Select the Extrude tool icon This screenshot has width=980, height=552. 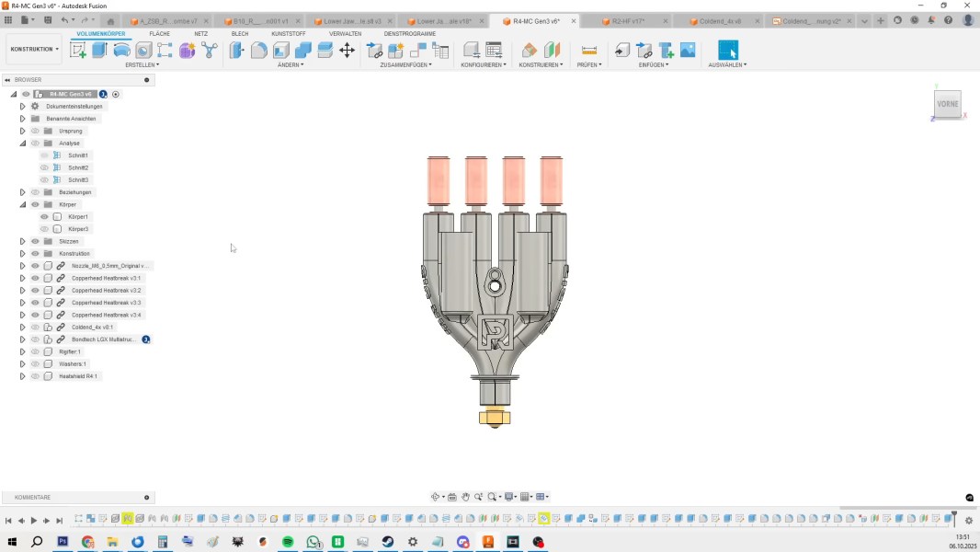tap(100, 51)
